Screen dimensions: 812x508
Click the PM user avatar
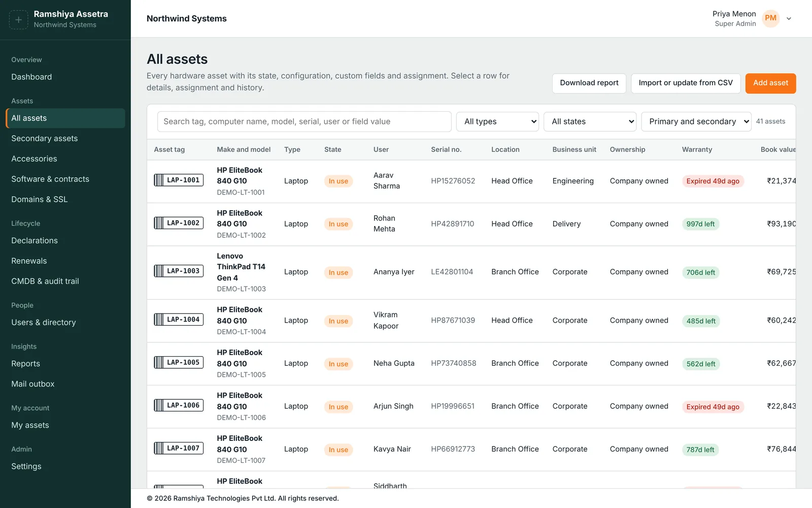(770, 18)
